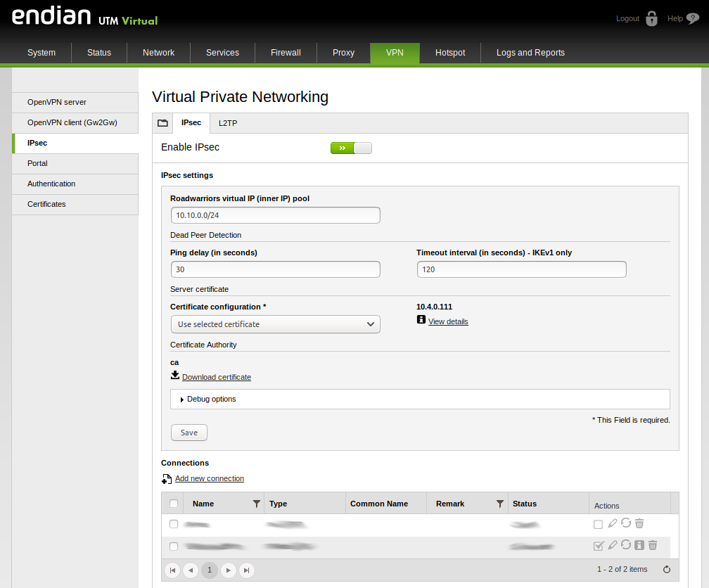This screenshot has width=709, height=588.
Task: Click the Logout link text
Action: [627, 18]
